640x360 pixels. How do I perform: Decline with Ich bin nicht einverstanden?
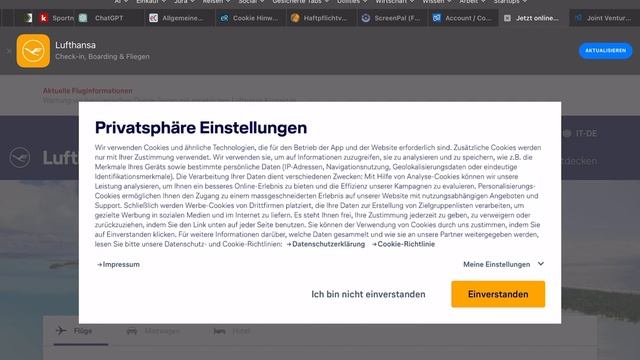[368, 294]
